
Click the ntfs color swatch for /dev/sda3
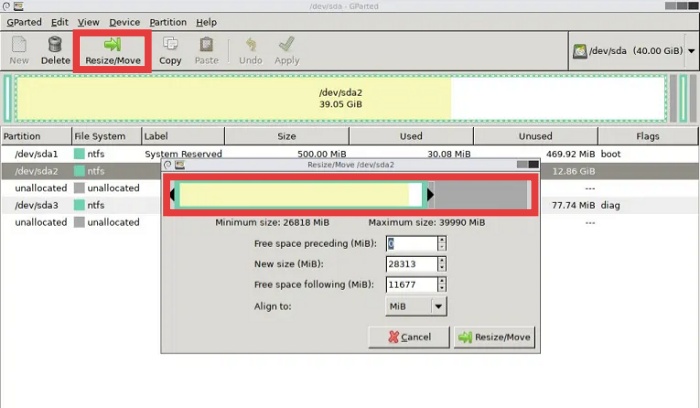tap(79, 205)
